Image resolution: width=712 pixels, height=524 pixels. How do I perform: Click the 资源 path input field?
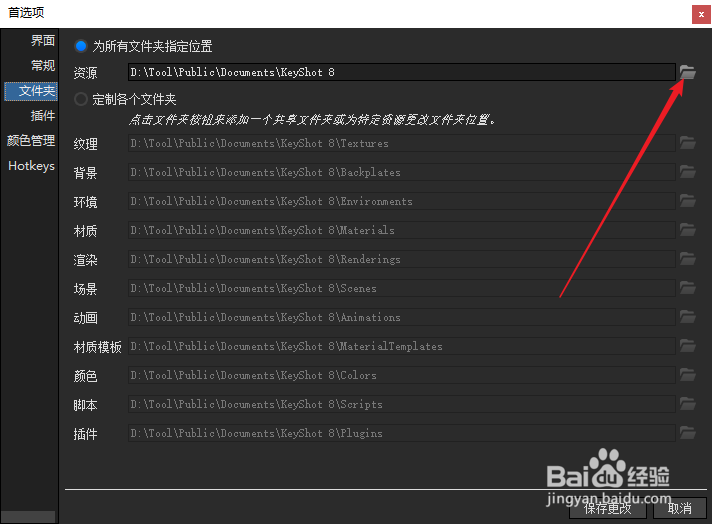click(402, 72)
